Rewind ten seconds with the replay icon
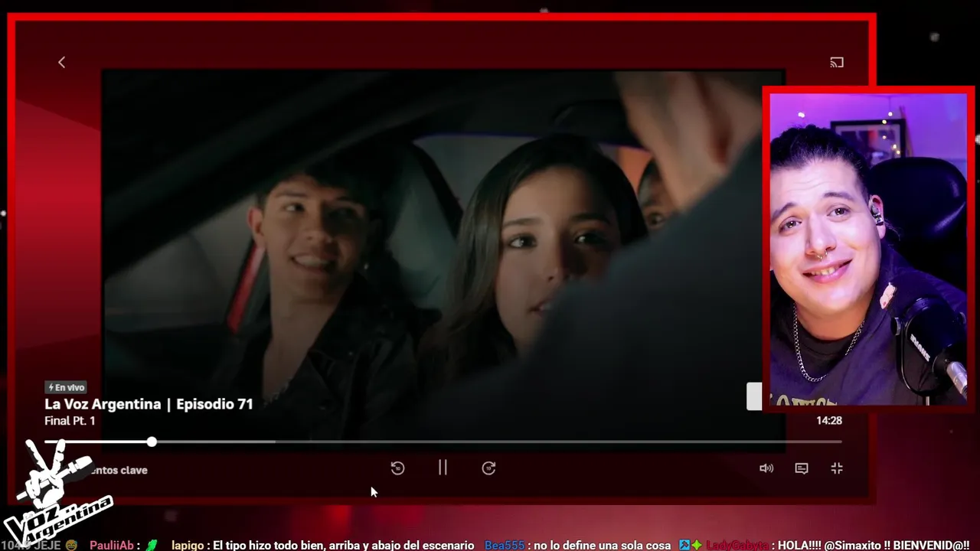This screenshot has width=980, height=551. (x=397, y=468)
